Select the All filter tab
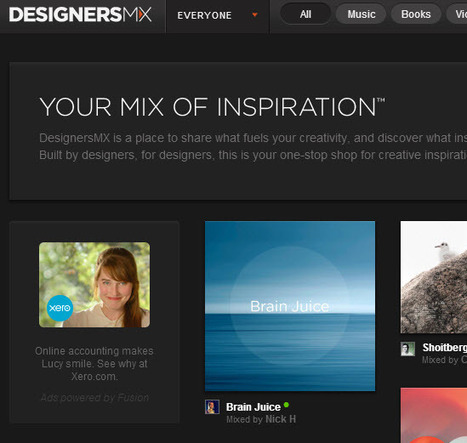467x443 pixels. (x=306, y=14)
